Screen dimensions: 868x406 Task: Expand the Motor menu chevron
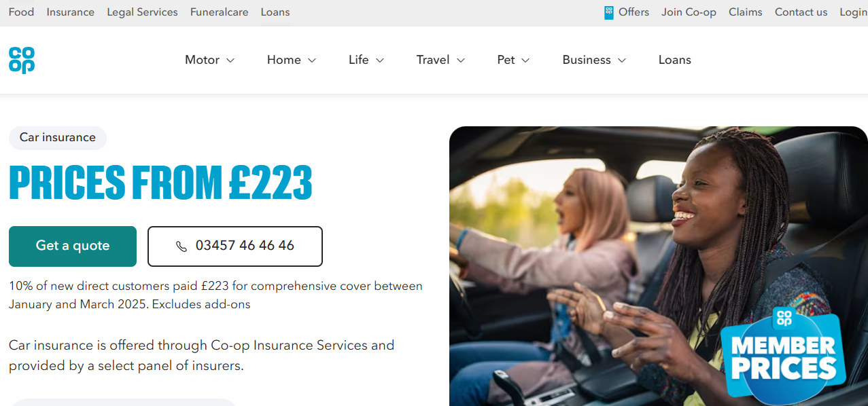coord(230,60)
